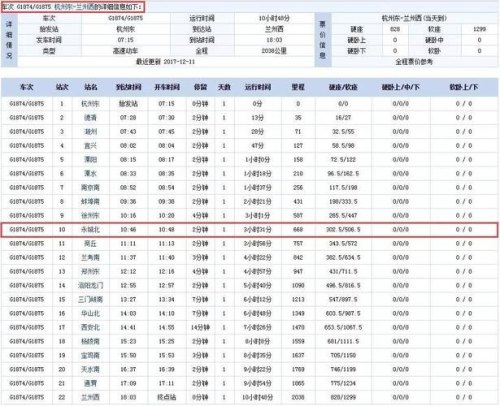Select the 1299 soft seat price in fare panel
The height and width of the screenshot is (406, 500).
(x=479, y=29)
